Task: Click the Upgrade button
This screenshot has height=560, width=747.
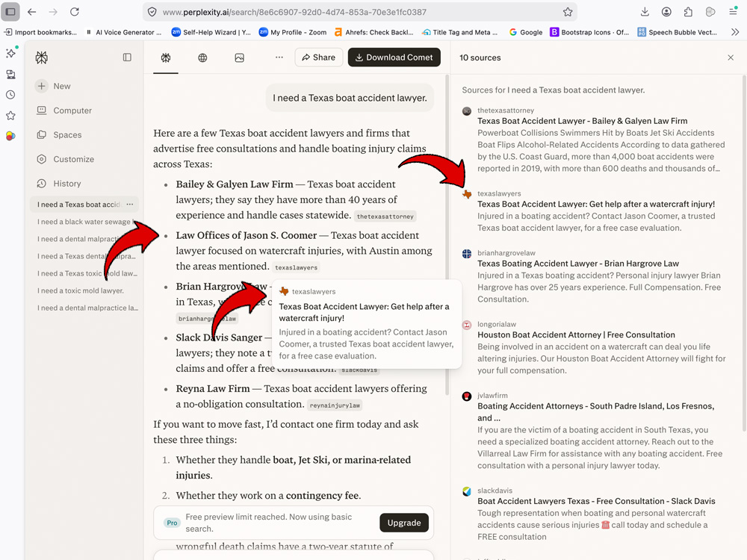Action: [x=404, y=523]
